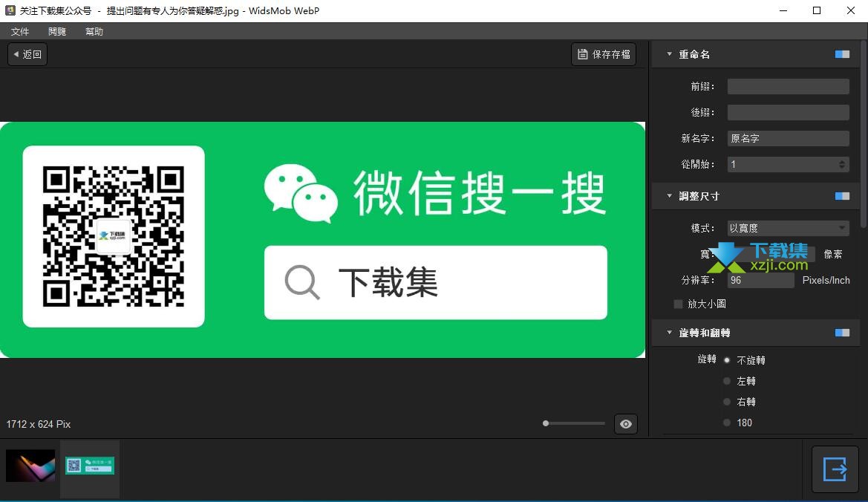This screenshot has height=502, width=868.
Task: Collapse the 旋轉和翻轉 section
Action: [669, 333]
